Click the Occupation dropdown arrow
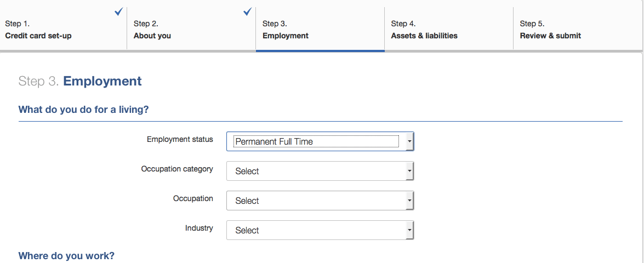This screenshot has height=263, width=644. tap(409, 201)
